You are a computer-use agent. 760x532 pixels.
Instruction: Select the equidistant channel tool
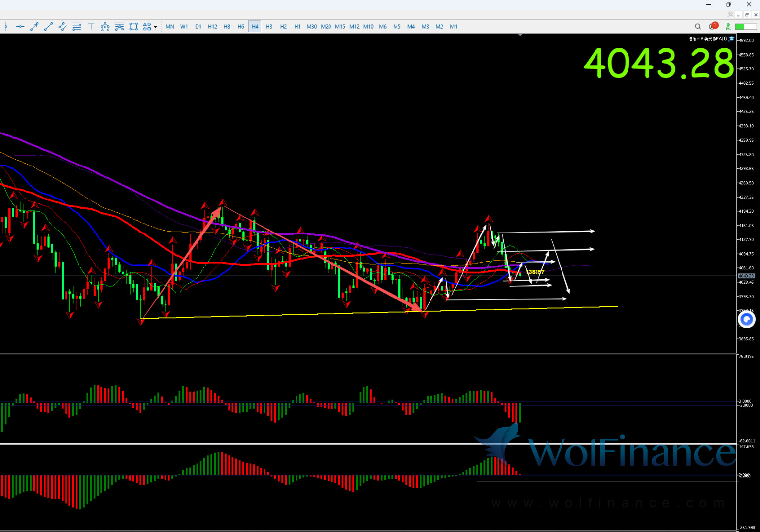(x=63, y=27)
